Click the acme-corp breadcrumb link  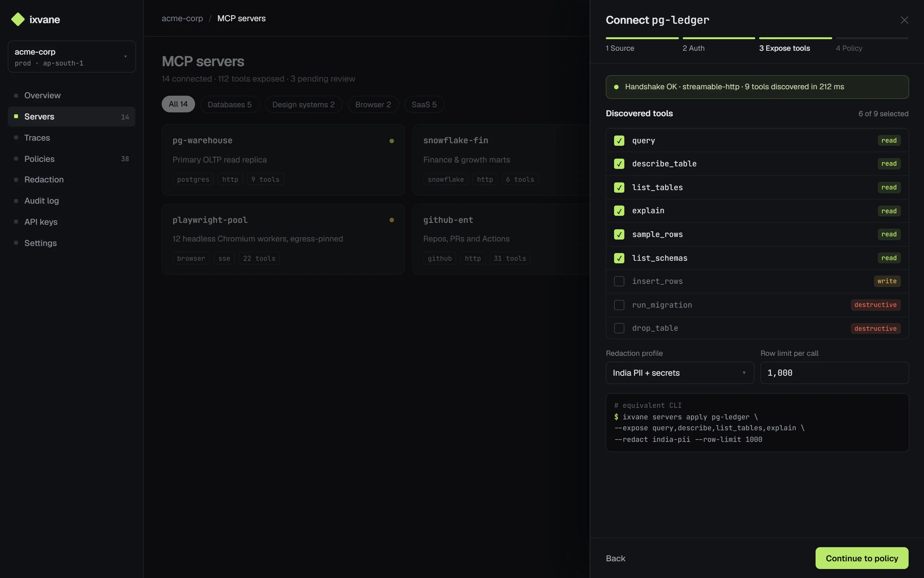pos(182,18)
